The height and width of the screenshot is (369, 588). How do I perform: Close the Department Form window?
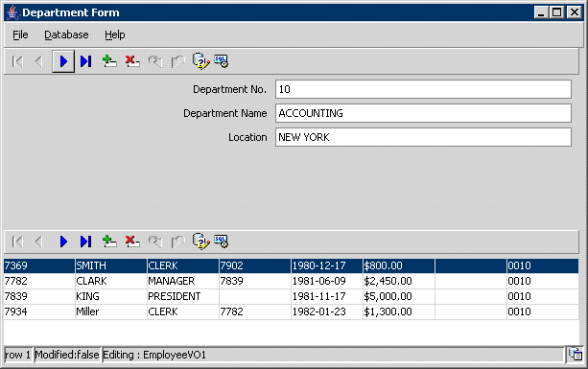[x=575, y=12]
